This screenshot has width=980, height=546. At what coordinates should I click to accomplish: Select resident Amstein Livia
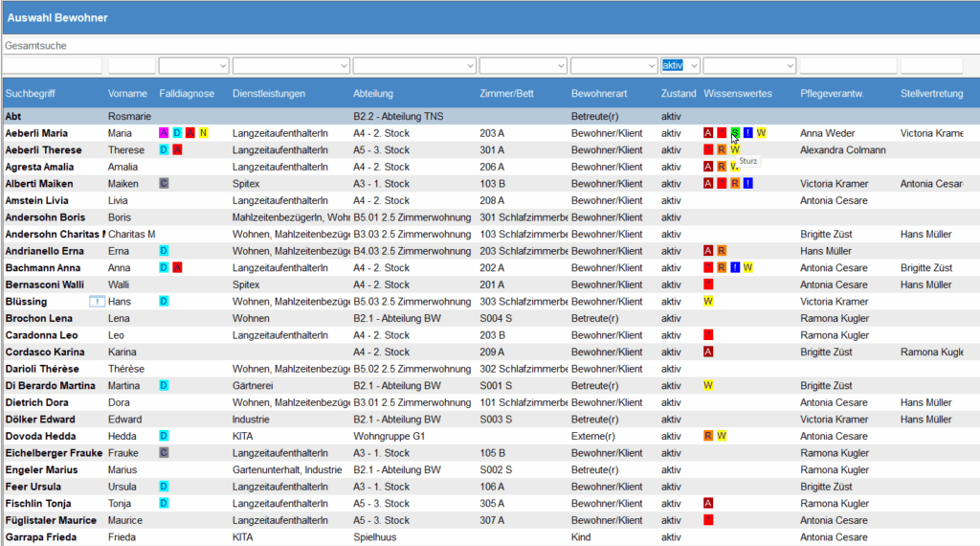tap(36, 200)
